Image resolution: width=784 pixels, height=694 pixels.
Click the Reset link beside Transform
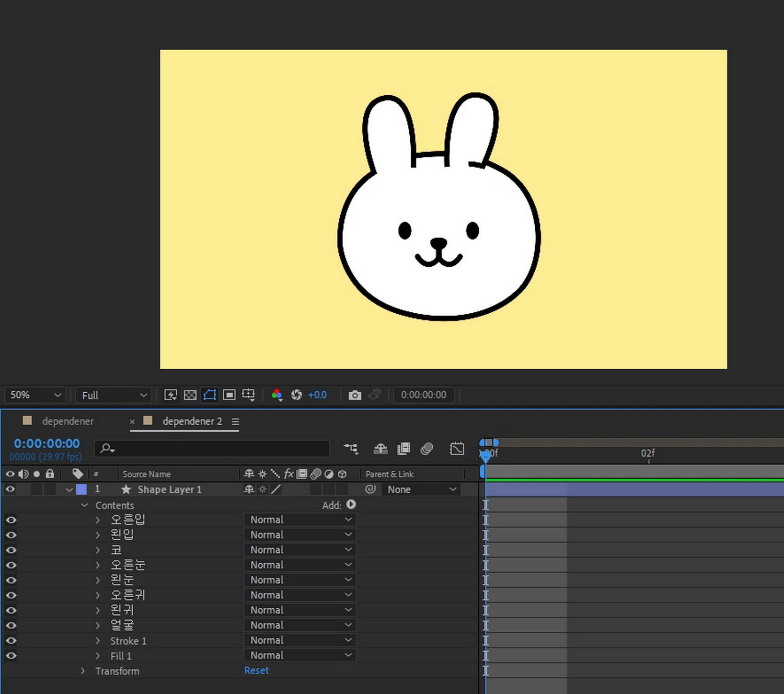256,670
